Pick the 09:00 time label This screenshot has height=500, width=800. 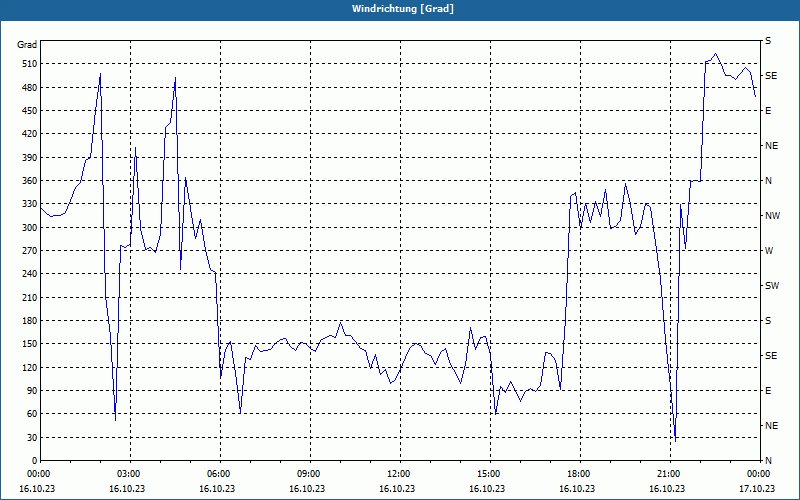point(309,473)
